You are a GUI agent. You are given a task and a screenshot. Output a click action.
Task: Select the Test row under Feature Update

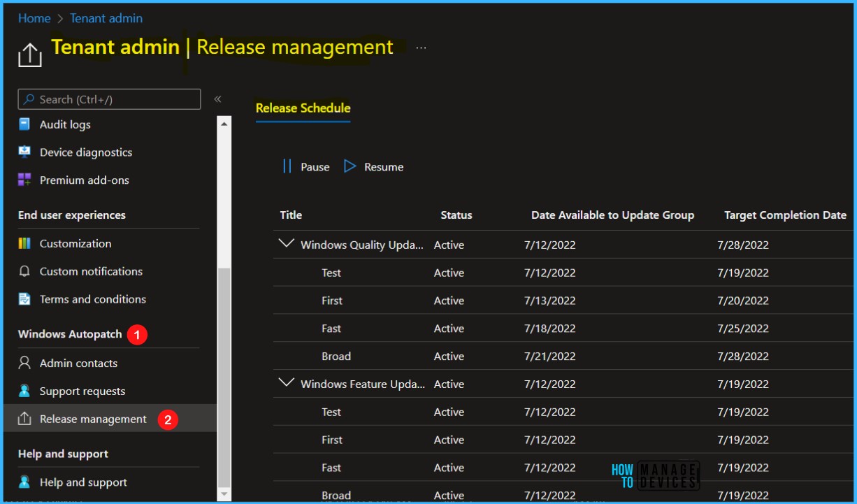(563, 412)
